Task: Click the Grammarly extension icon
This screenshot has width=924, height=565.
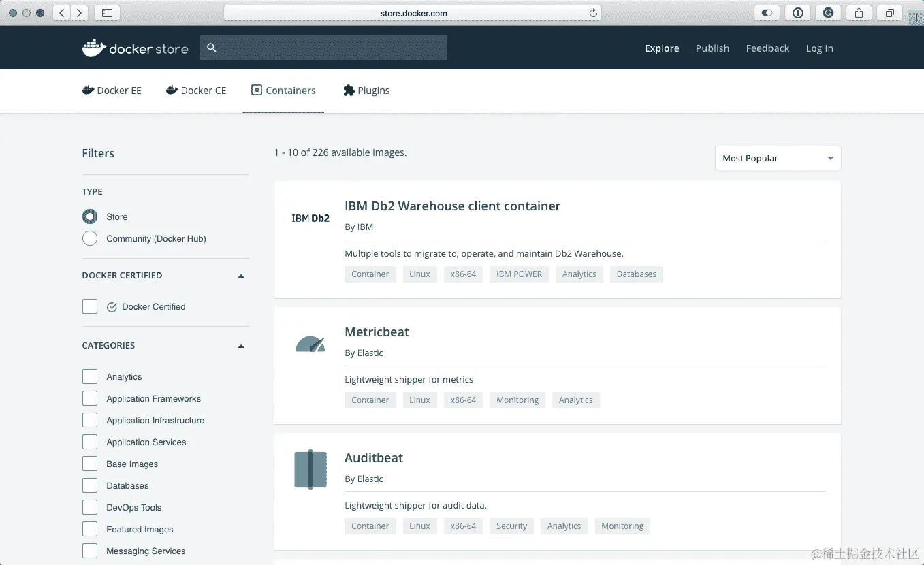Action: click(x=829, y=13)
